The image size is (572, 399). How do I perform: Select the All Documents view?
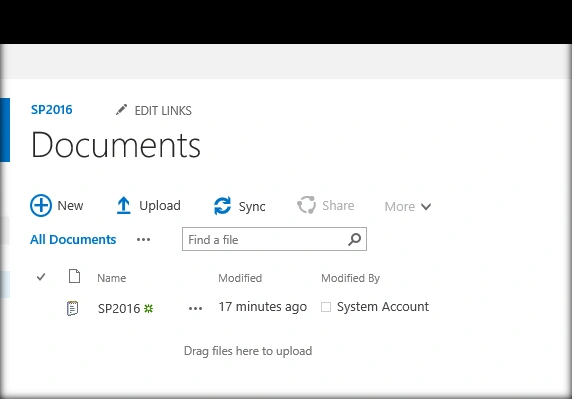pyautogui.click(x=73, y=240)
